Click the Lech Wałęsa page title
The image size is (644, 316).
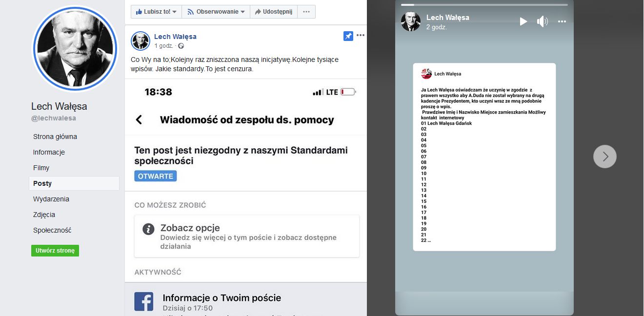(x=59, y=106)
